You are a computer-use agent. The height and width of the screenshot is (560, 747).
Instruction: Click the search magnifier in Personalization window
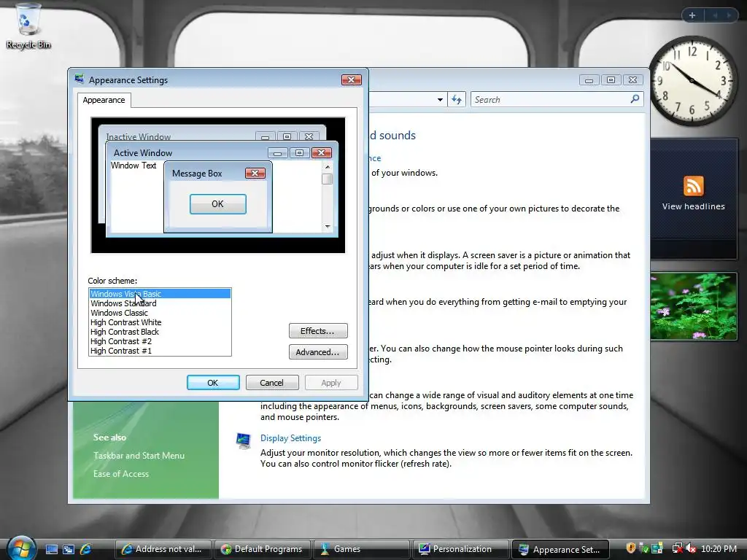coord(635,99)
